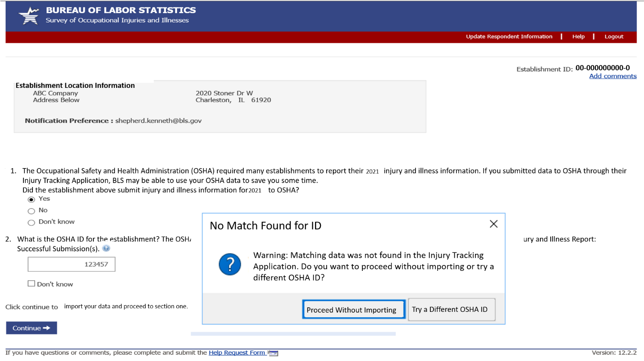Image resolution: width=644 pixels, height=361 pixels.
Task: Select the No radio button
Action: 31,211
